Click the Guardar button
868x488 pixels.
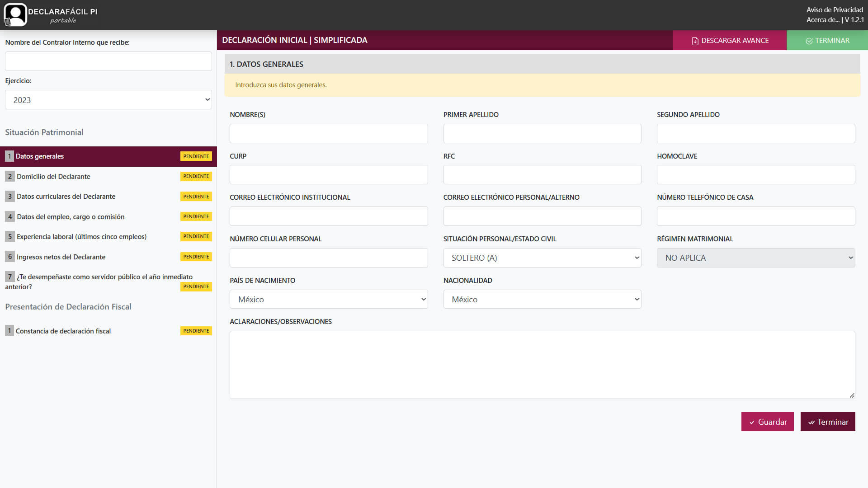768,422
